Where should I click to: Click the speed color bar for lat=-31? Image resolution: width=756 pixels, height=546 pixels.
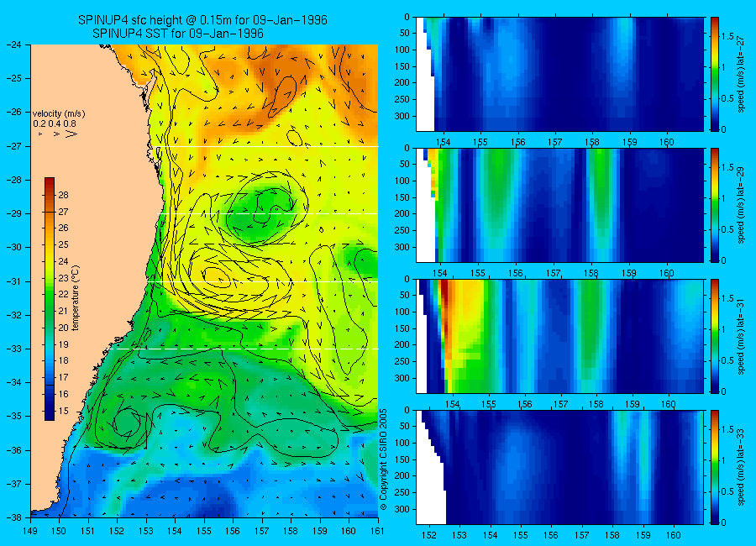click(x=715, y=336)
